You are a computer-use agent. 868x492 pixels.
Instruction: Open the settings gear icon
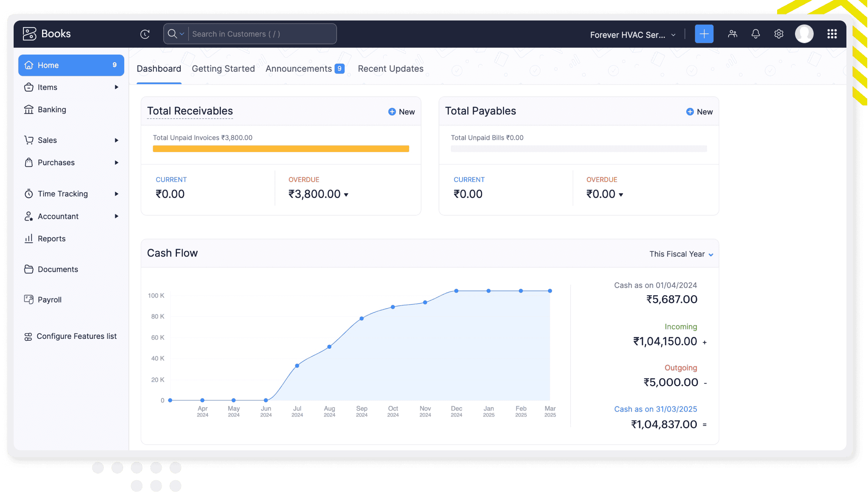pyautogui.click(x=779, y=34)
